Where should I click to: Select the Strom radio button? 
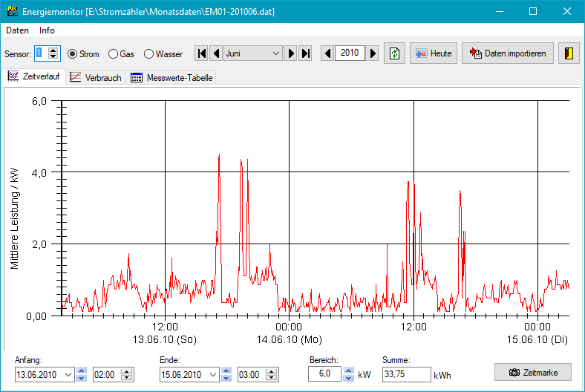point(73,54)
